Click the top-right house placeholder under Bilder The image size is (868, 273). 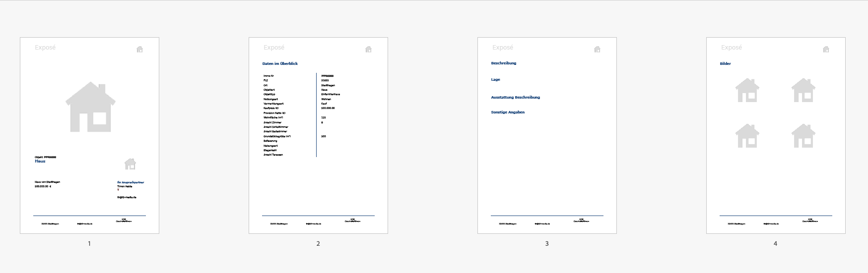pyautogui.click(x=803, y=90)
